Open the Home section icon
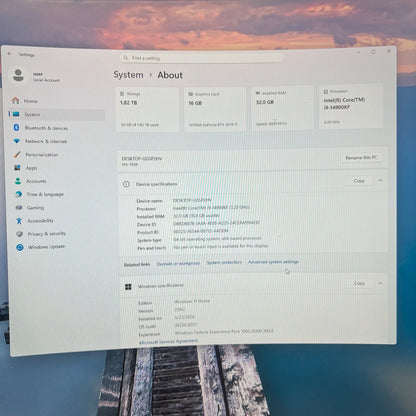The height and width of the screenshot is (416, 416). point(15,100)
